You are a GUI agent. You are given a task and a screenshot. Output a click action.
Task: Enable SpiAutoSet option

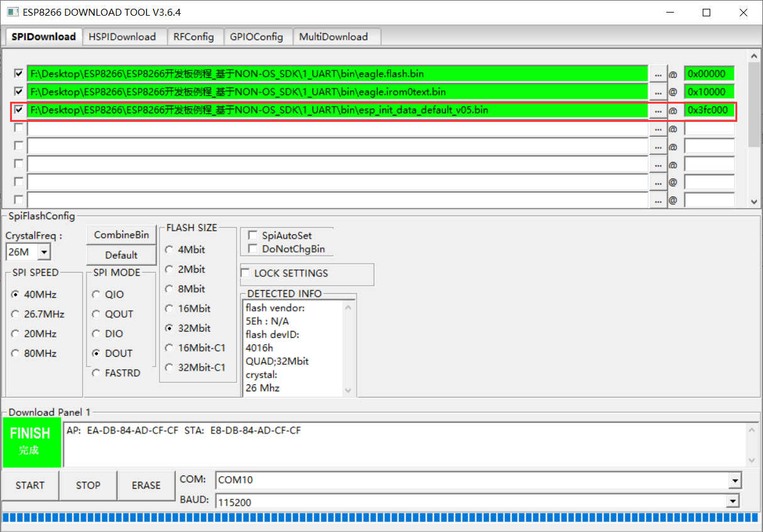pyautogui.click(x=252, y=235)
